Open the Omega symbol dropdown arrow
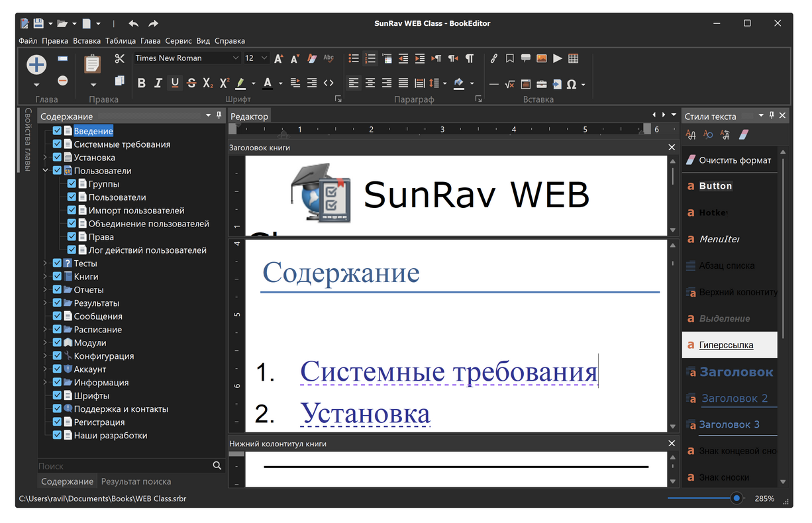The width and height of the screenshot is (812, 523). [584, 85]
